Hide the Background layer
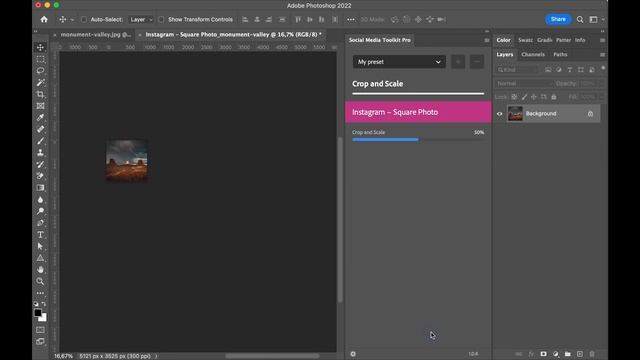Screen dimensions: 640x360 pyautogui.click(x=500, y=114)
